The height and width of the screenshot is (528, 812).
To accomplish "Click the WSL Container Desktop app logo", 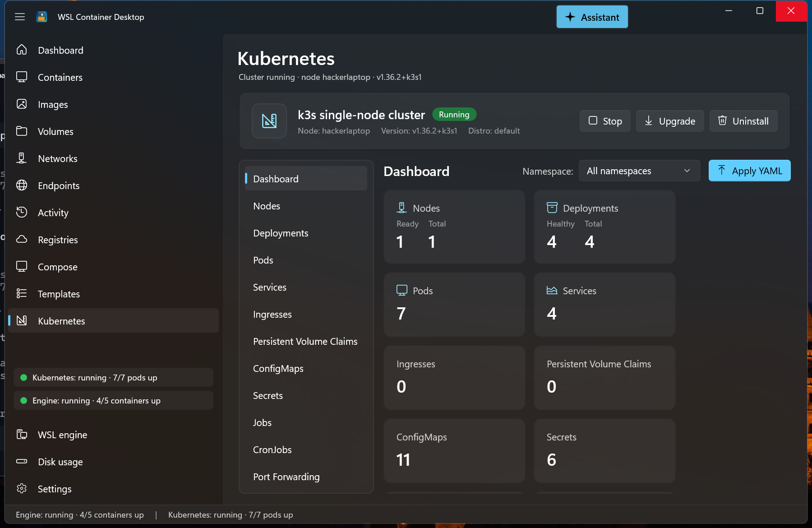I will pos(42,17).
